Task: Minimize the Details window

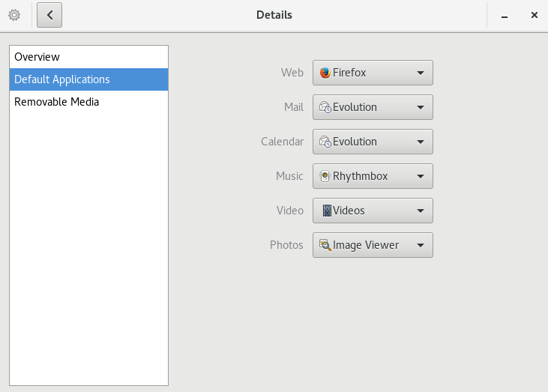Action: click(505, 16)
